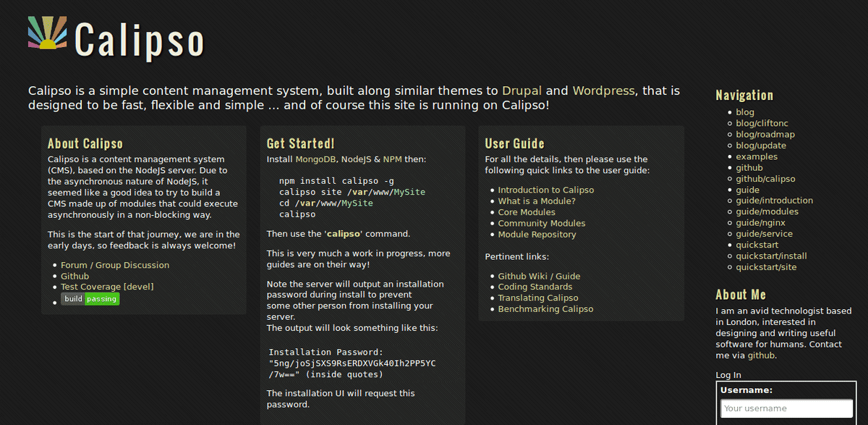The width and height of the screenshot is (868, 425).
Task: Click the About Calipso heading
Action: 85,143
